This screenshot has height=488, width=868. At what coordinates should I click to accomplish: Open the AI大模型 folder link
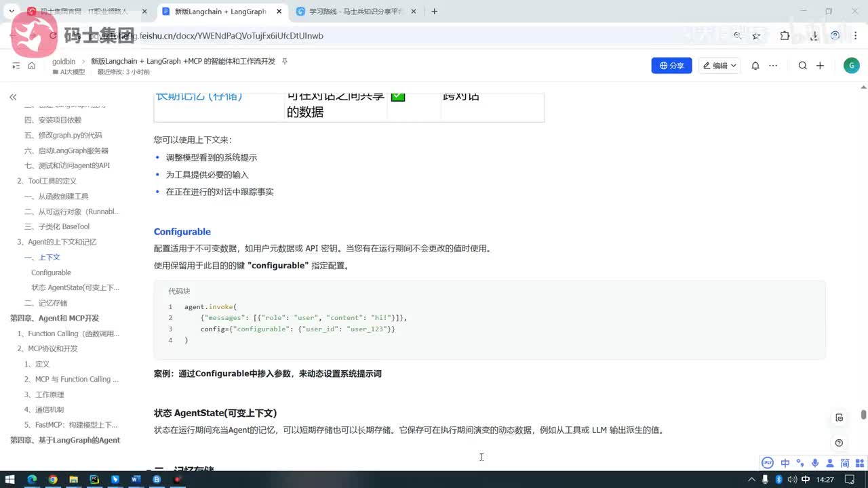(68, 72)
